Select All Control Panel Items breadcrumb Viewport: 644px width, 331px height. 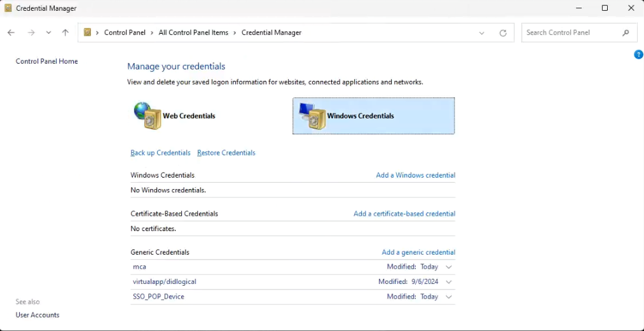193,32
